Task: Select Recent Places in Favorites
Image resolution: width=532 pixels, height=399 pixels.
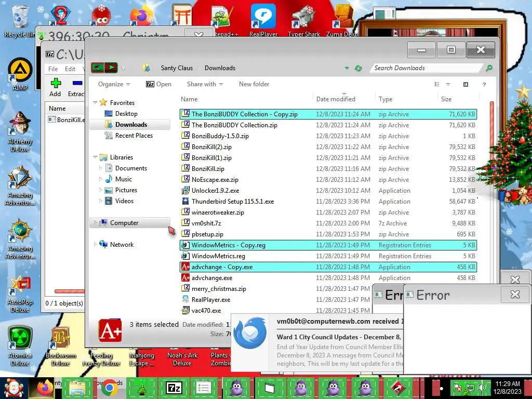Action: point(134,136)
